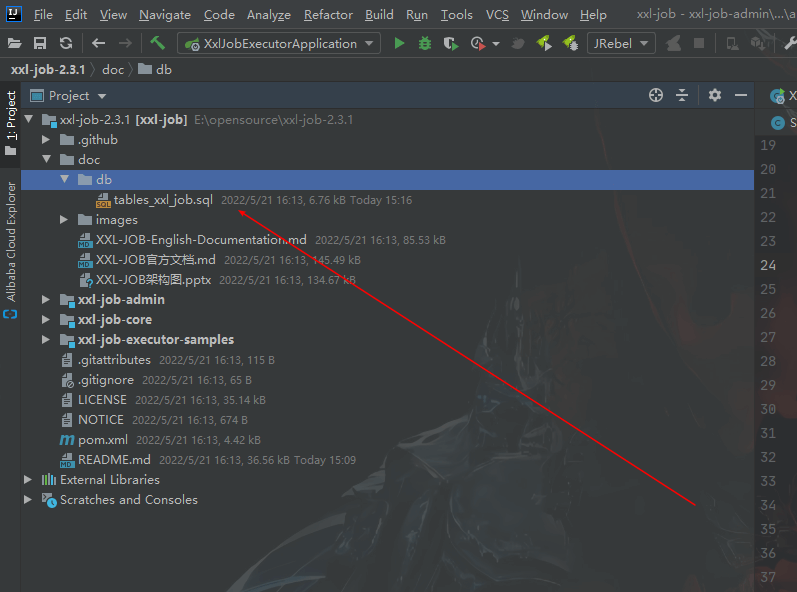Expand the .github folder
This screenshot has width=797, height=592.
(46, 139)
